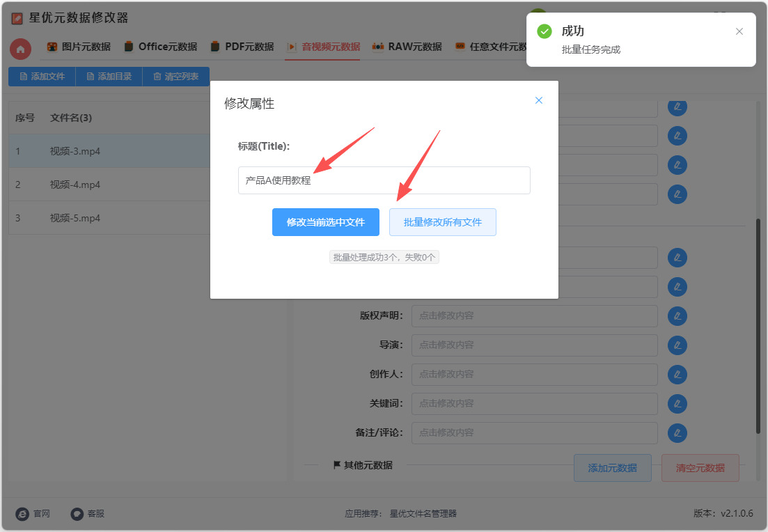Open the 任意文件元数据 tab

tap(492, 47)
